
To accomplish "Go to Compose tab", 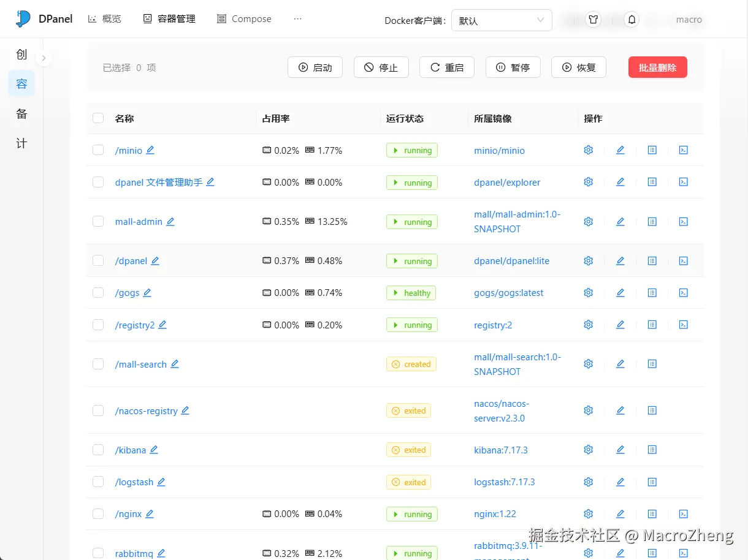I will pos(244,19).
